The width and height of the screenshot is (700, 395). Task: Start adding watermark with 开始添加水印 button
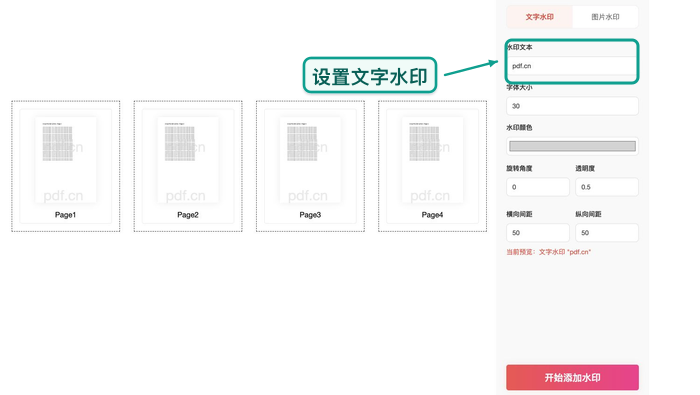pos(572,378)
